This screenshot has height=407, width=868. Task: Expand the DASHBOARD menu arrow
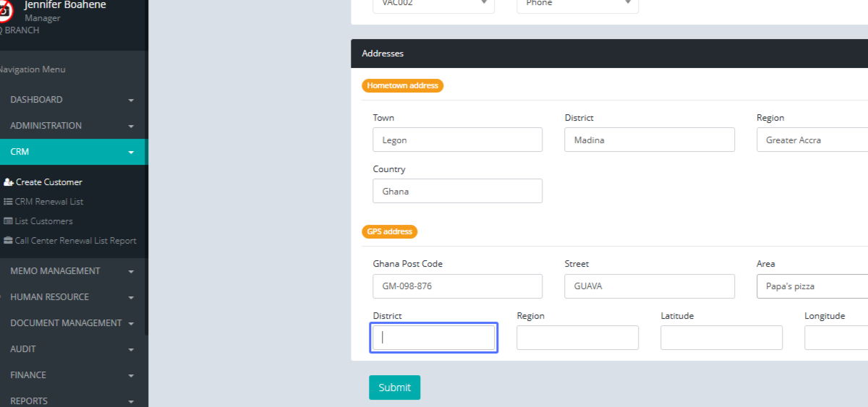(131, 100)
